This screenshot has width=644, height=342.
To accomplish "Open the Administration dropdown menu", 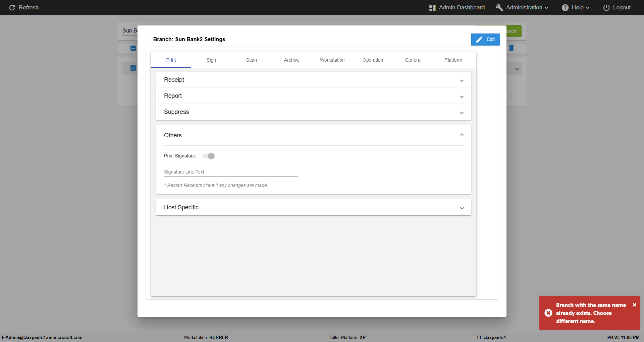I will [527, 8].
